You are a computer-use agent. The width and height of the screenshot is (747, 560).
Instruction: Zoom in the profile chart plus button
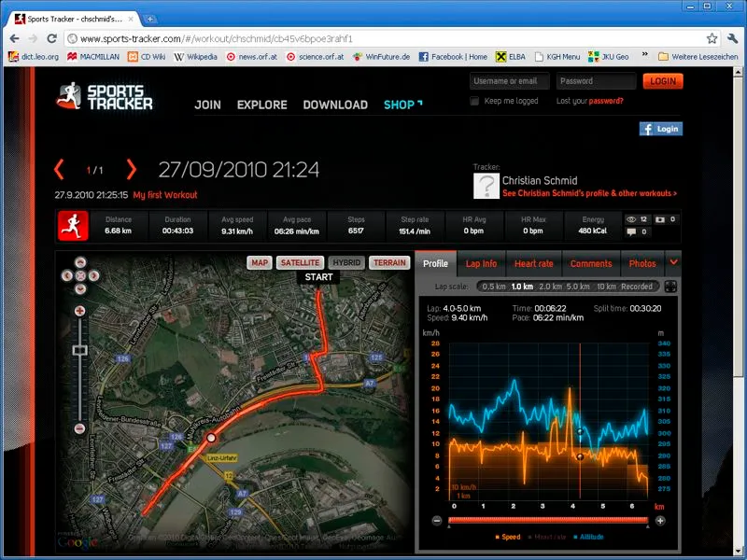[x=660, y=521]
